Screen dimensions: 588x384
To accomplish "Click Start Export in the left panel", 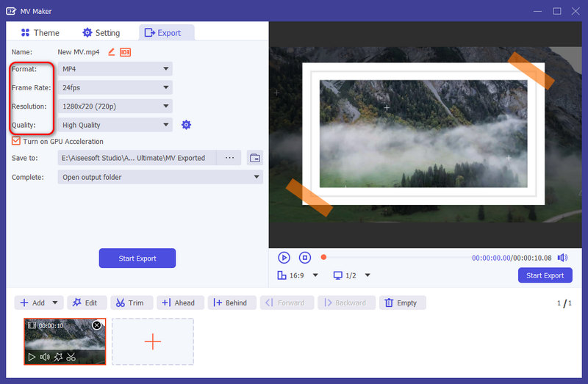I will pos(137,258).
